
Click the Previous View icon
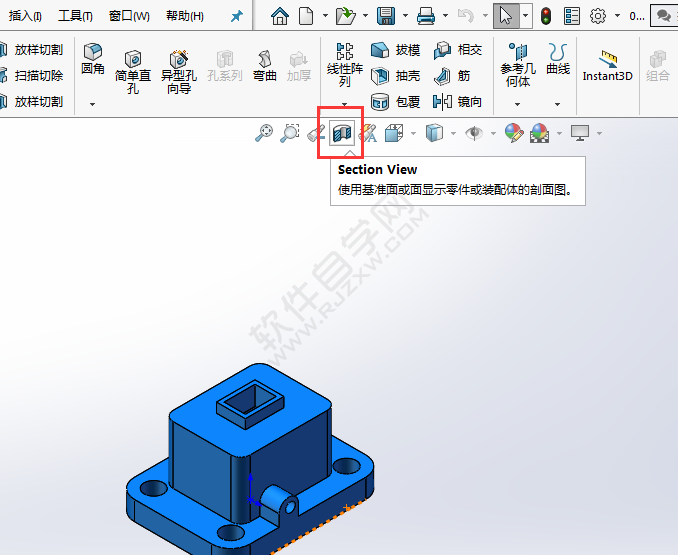[316, 133]
